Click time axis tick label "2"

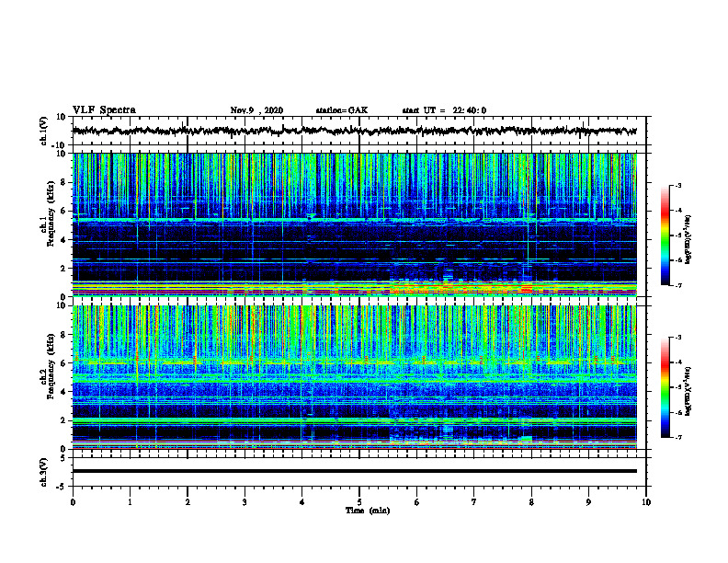click(x=188, y=502)
